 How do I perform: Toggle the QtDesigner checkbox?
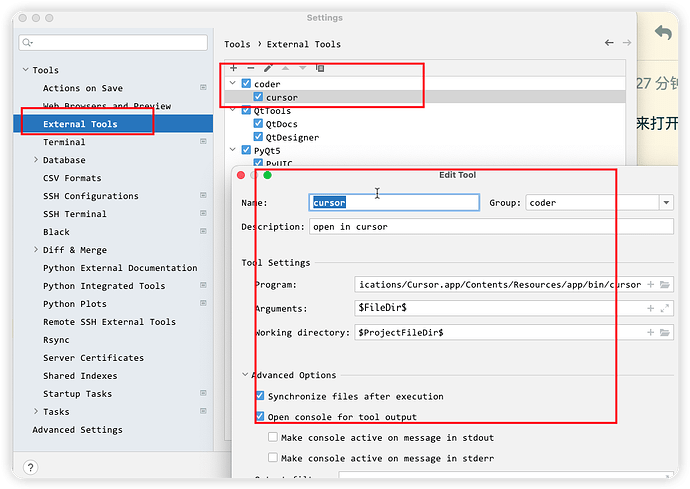[x=258, y=137]
